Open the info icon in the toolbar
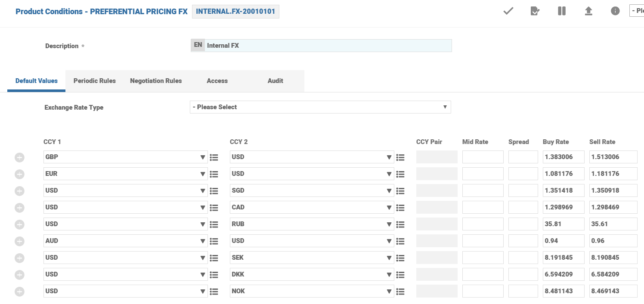 pyautogui.click(x=615, y=11)
